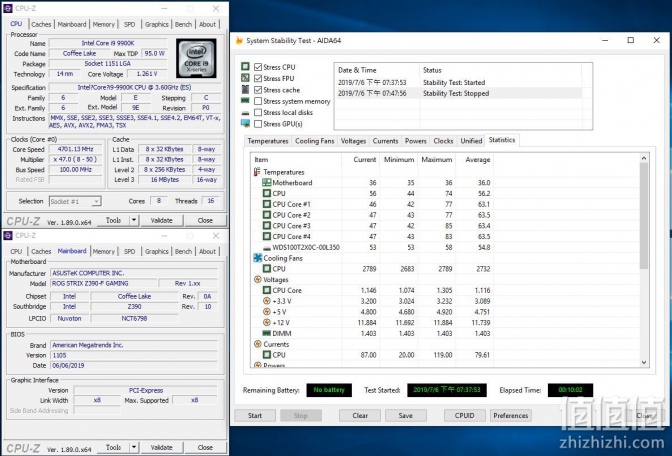Open Bench tab in top CPU-Z window
Screen dimensions: 672x456
coord(183,24)
